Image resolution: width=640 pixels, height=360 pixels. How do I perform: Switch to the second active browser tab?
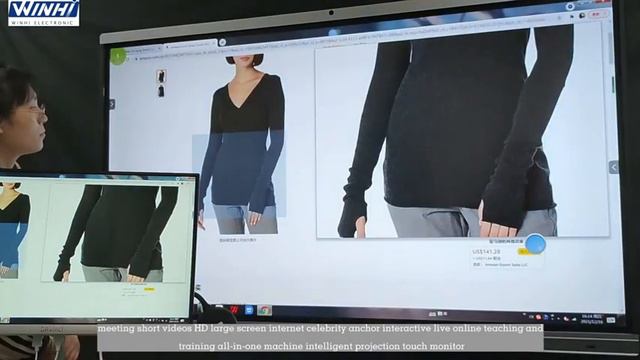click(x=190, y=45)
